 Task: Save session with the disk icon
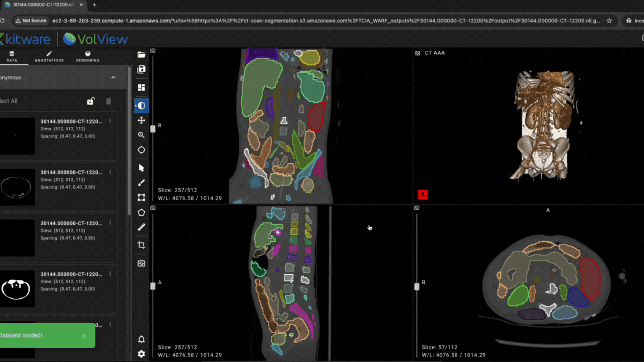[x=141, y=69]
